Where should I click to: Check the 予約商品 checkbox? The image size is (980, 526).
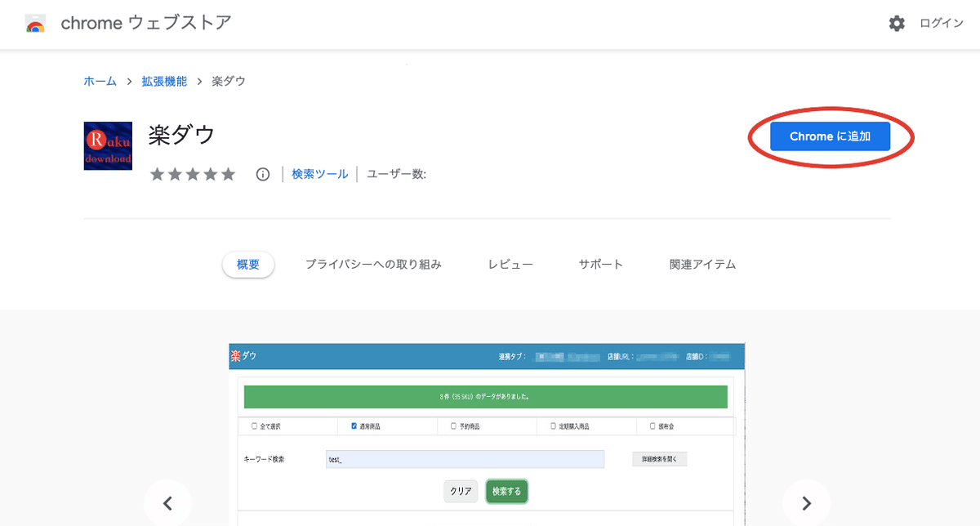point(453,426)
